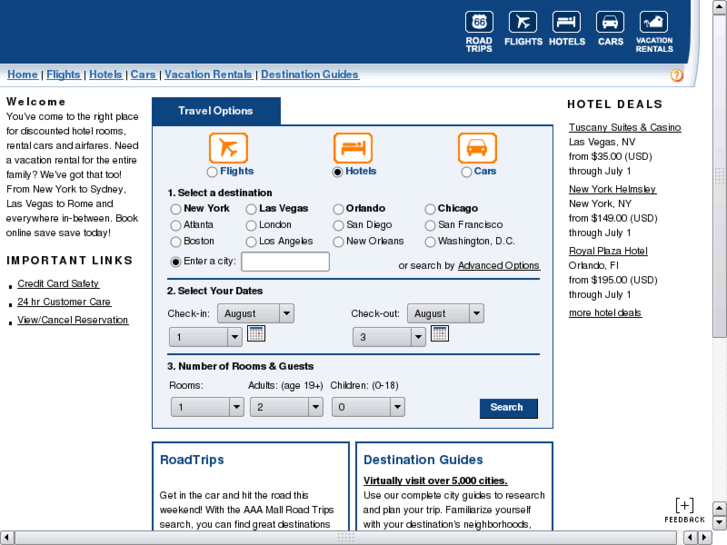Open Destination Guides in navigation bar

(309, 74)
